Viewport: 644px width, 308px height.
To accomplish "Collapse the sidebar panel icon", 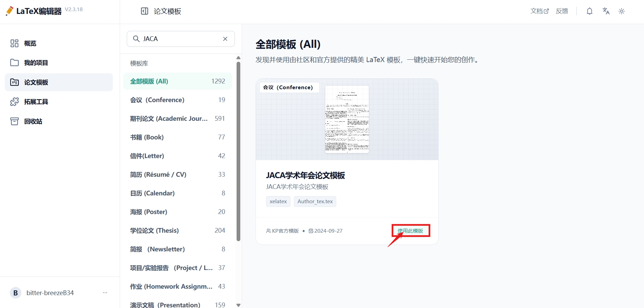I will pos(144,11).
